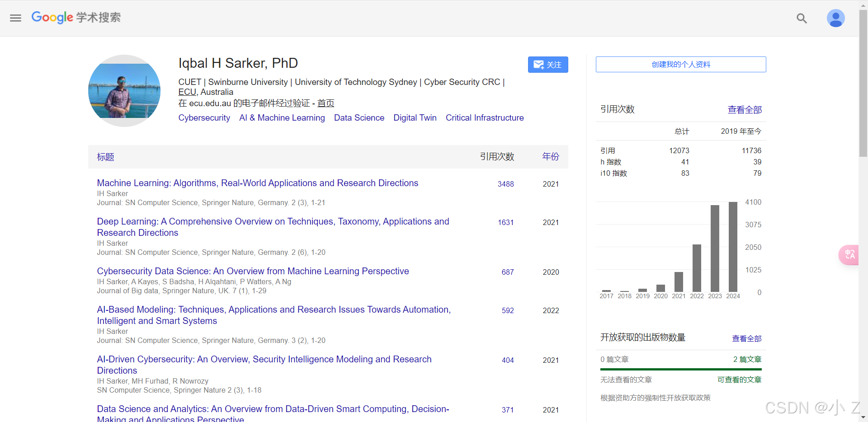The image size is (868, 422).
Task: Open the ECU affiliation link
Action: (187, 92)
